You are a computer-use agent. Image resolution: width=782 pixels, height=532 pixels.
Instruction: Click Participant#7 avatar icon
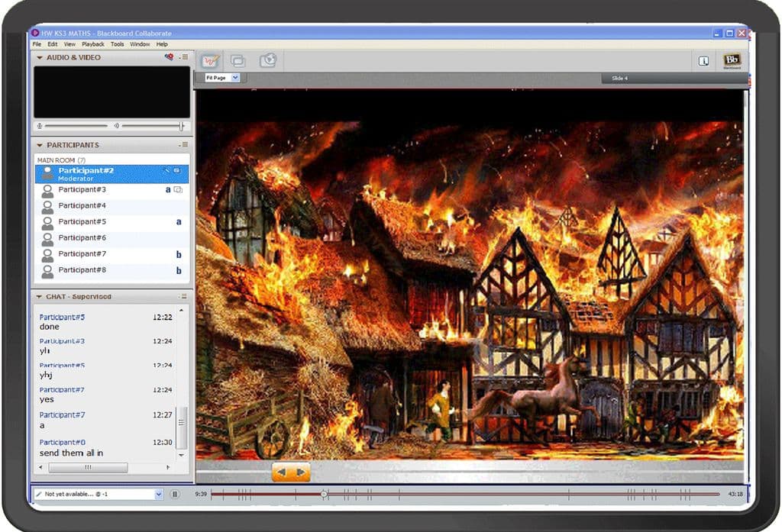(47, 255)
